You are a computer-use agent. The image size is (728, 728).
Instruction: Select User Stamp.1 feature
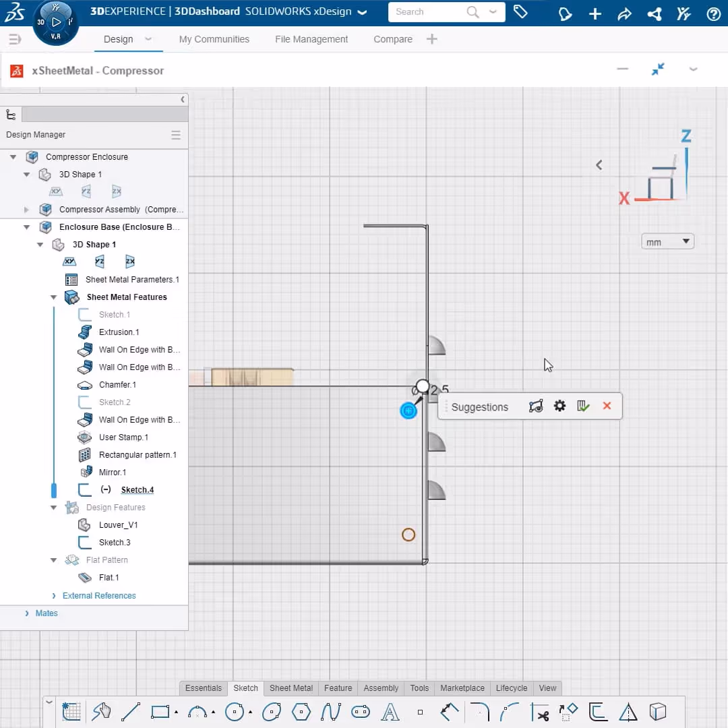123,437
